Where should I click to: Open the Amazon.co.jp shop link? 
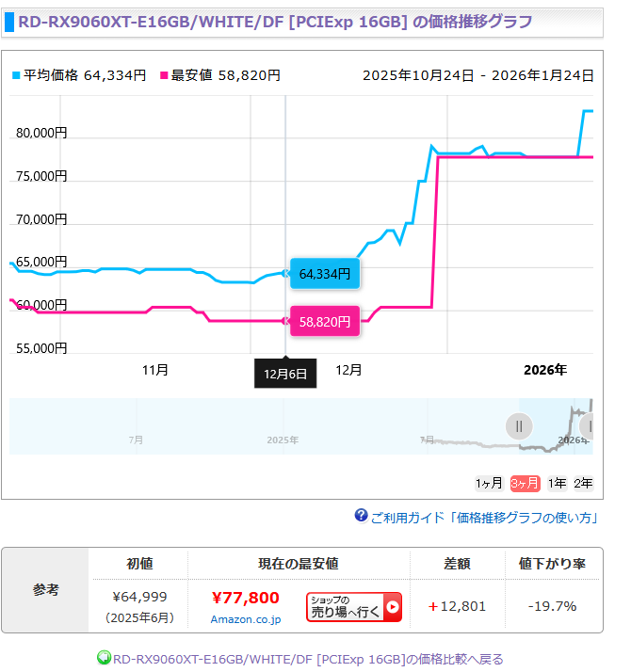click(245, 619)
